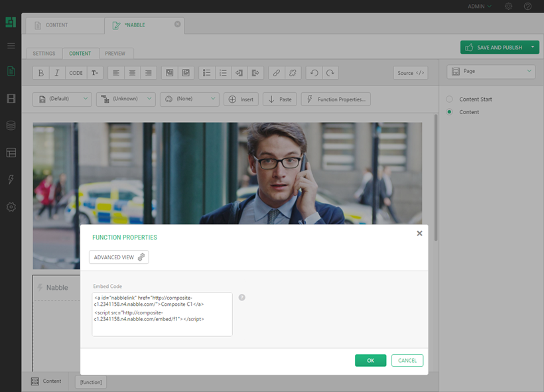Select the Content Start radio button

(x=449, y=99)
